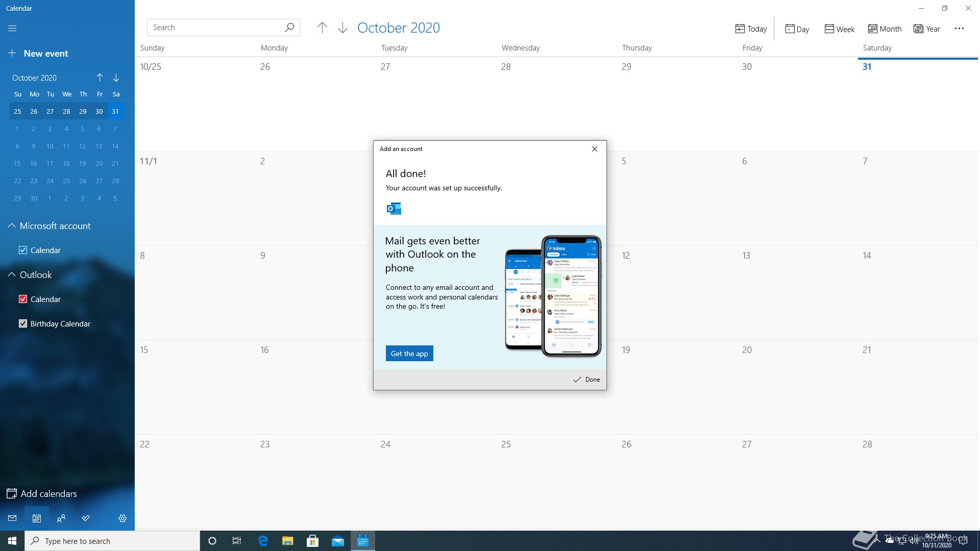980x551 pixels.
Task: Open the hamburger navigation menu
Action: pos(12,29)
